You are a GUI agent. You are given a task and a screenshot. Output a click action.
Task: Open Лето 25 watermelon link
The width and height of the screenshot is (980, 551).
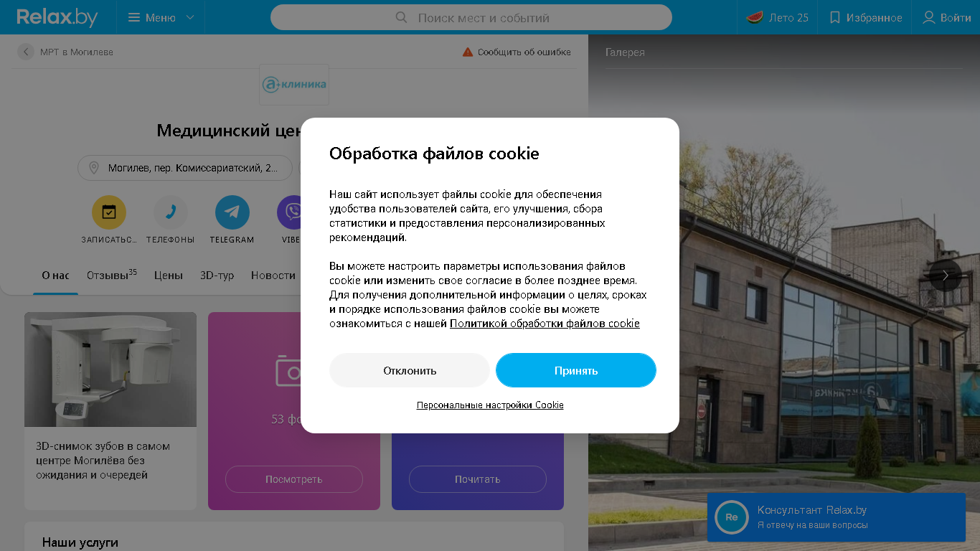[778, 17]
